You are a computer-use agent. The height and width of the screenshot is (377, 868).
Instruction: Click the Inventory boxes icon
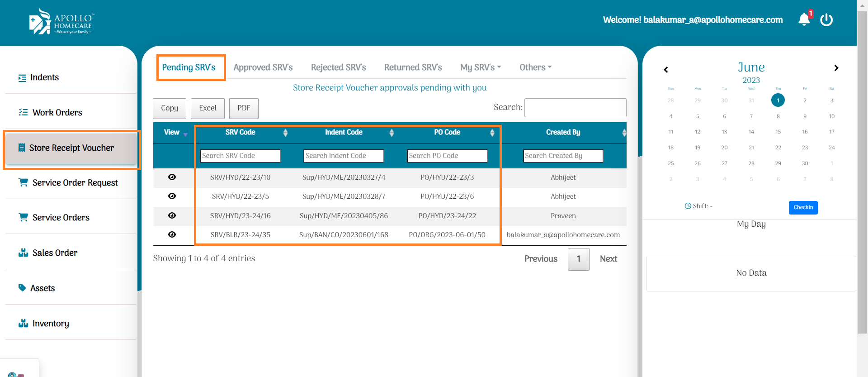[x=23, y=323]
